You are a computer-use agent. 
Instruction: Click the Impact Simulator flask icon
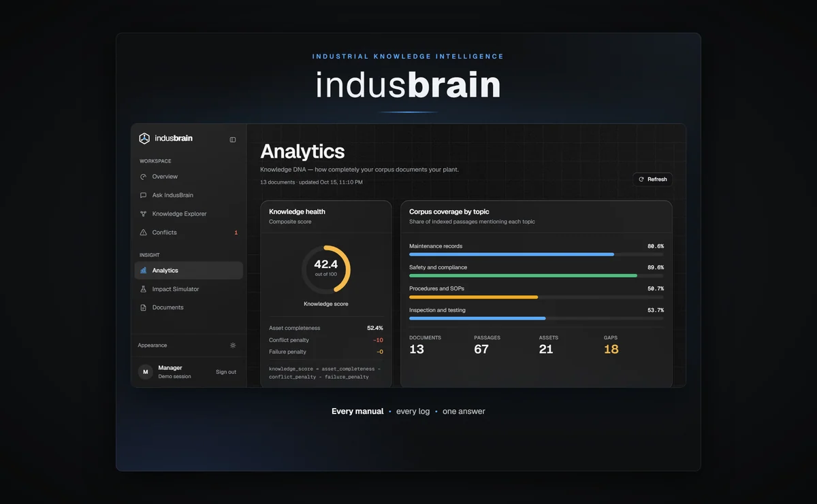coord(143,289)
